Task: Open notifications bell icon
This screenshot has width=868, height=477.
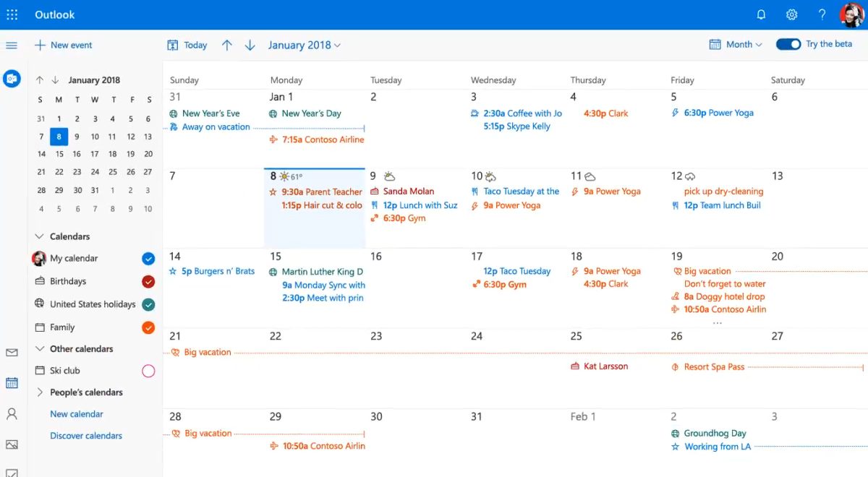Action: pyautogui.click(x=761, y=14)
